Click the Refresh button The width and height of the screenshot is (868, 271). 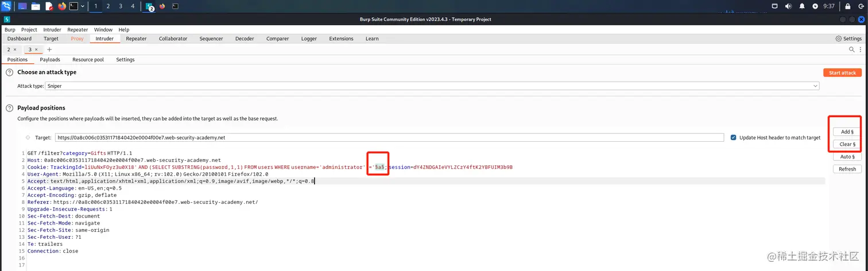pyautogui.click(x=847, y=169)
